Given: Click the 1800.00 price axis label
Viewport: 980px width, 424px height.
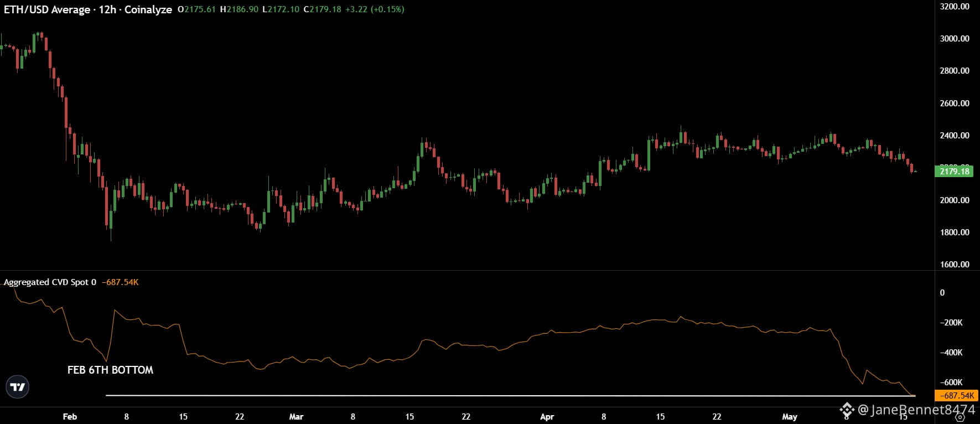Looking at the screenshot, I should 955,232.
